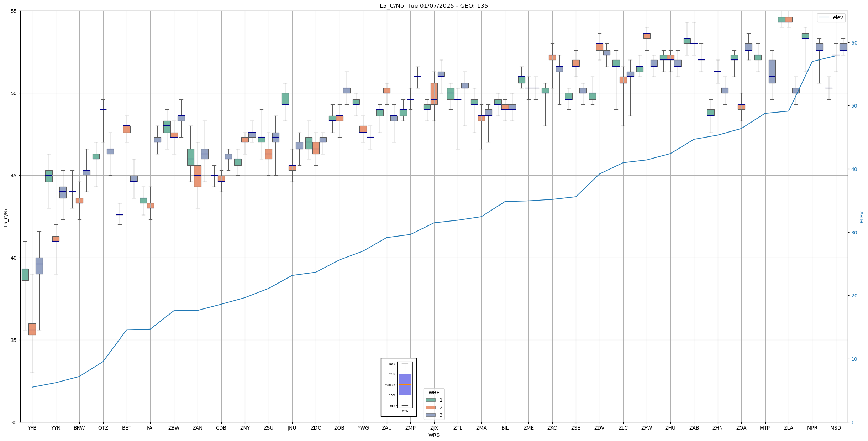Click the boxplot explanation inset diagram

(x=399, y=387)
